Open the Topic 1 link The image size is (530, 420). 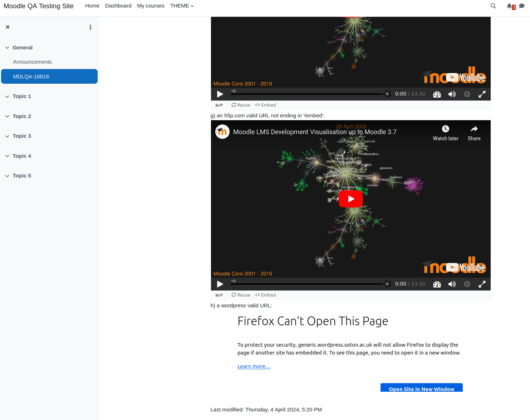[22, 96]
